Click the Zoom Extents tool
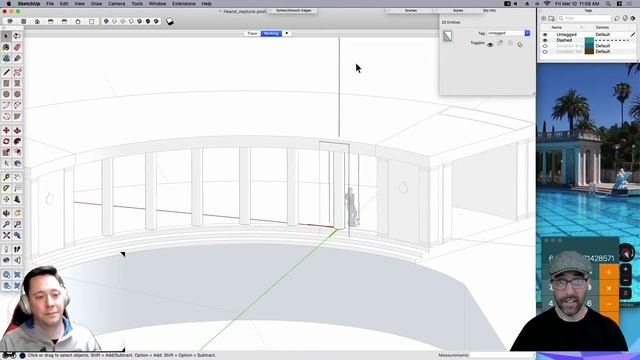 click(6, 236)
